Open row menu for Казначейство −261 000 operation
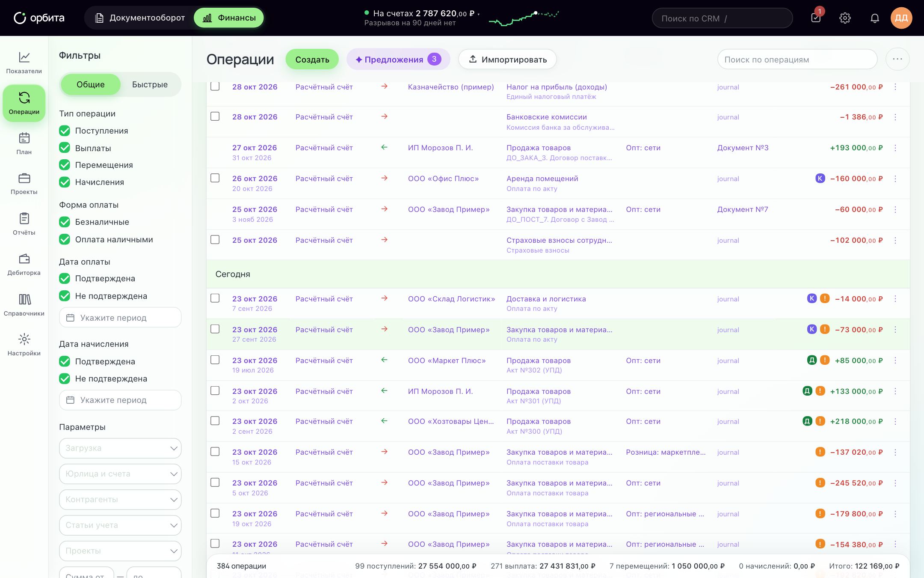Screen dimensions: 924x578 [895, 87]
